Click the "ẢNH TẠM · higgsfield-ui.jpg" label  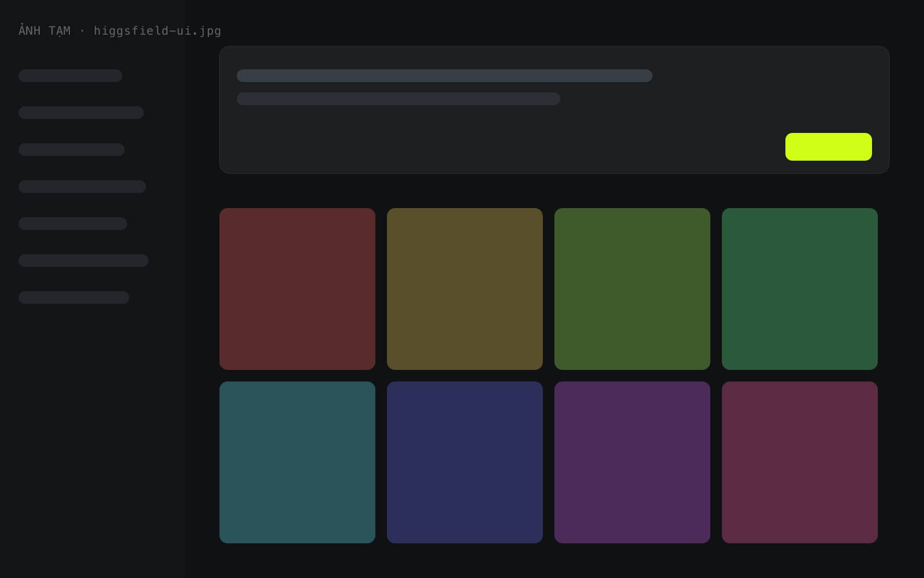[120, 31]
